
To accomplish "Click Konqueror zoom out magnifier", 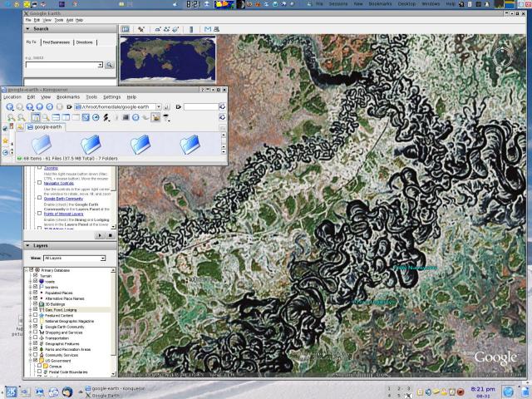I will coord(22,117).
